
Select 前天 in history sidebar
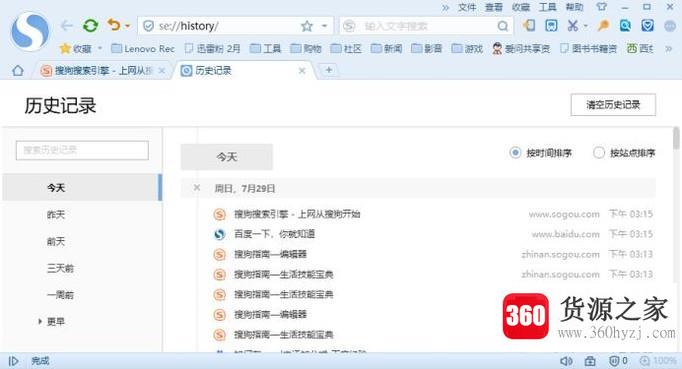82,242
